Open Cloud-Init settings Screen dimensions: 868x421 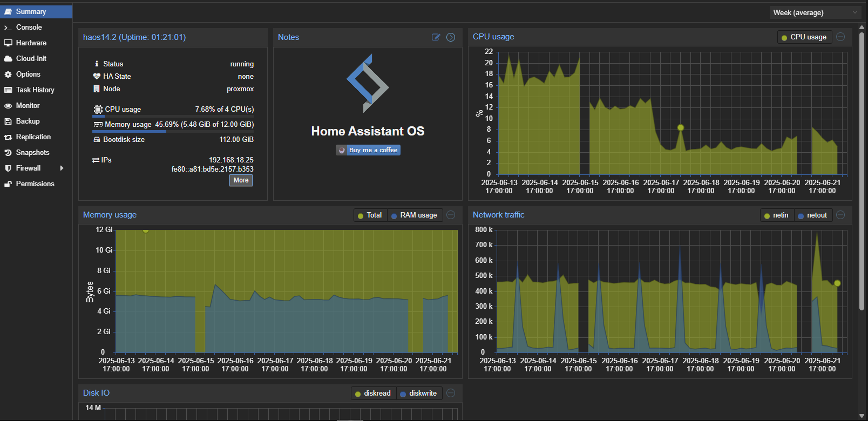click(x=36, y=58)
